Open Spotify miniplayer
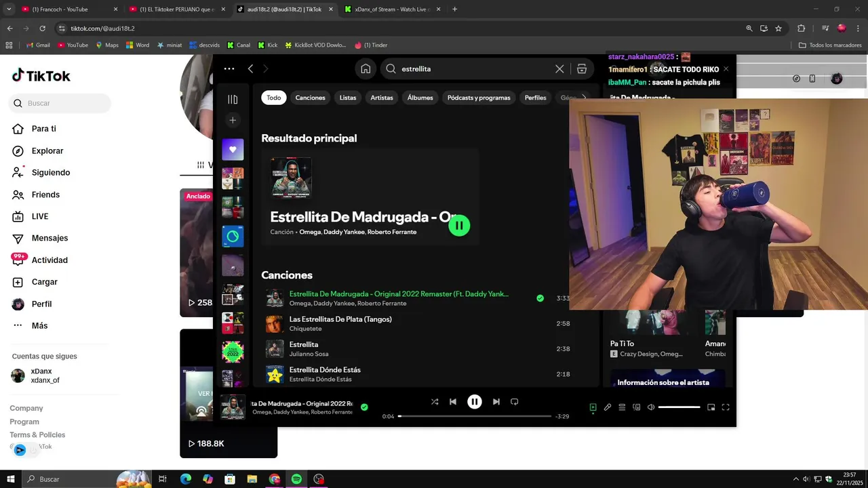Viewport: 868px width, 488px height. 711,407
